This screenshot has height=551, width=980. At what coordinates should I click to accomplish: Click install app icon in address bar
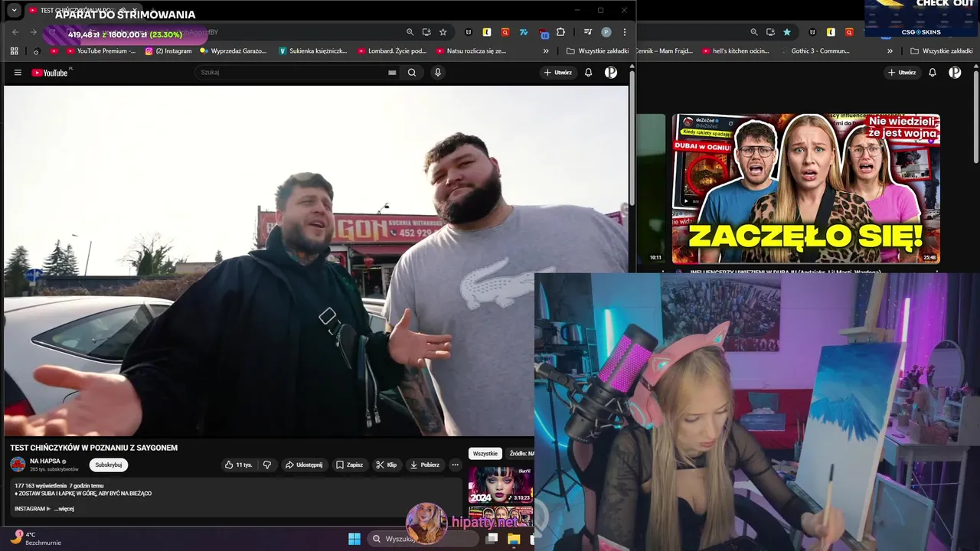[426, 32]
